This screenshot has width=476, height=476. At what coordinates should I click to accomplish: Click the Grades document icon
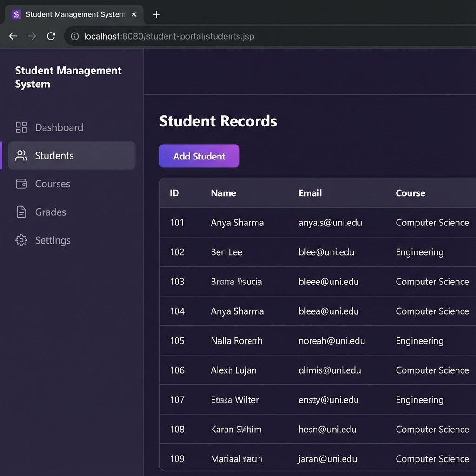[21, 212]
